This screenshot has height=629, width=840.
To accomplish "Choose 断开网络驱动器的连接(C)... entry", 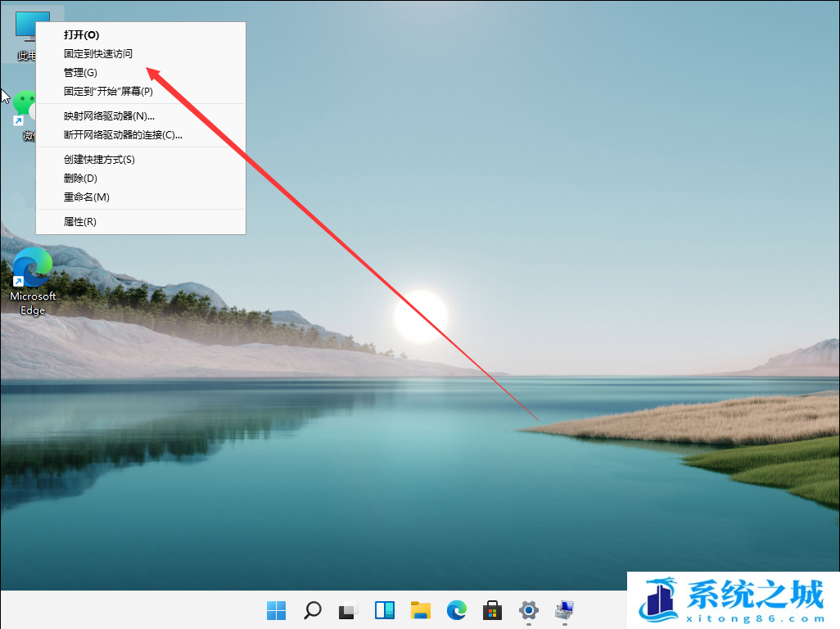I will [141, 134].
